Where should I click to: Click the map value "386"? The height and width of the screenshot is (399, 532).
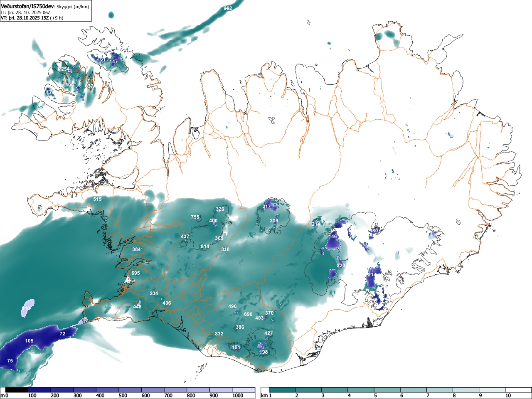[x=240, y=327]
